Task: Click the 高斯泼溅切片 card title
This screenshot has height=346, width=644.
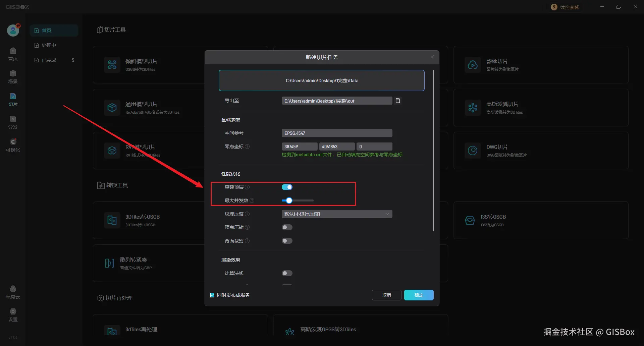Action: point(502,104)
